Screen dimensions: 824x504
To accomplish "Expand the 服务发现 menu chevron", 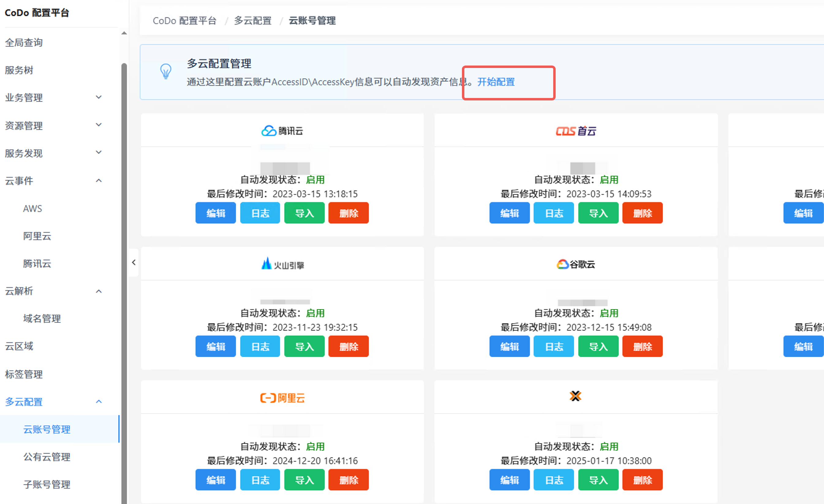I will (x=99, y=153).
